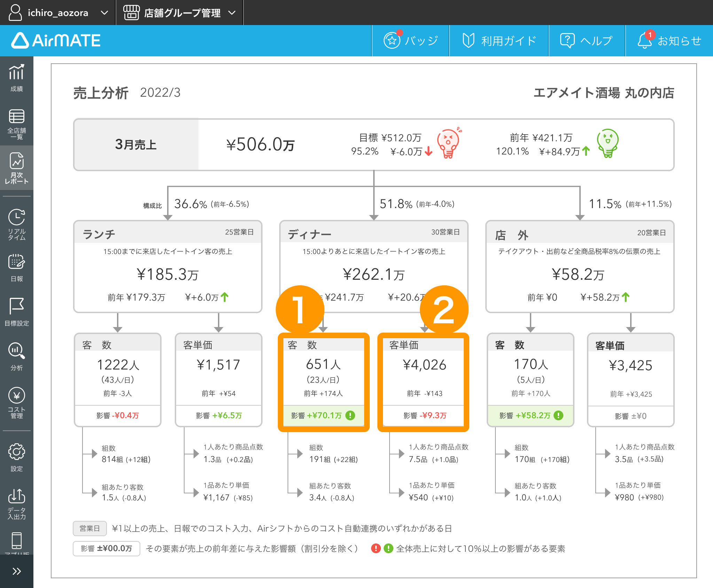Click 814組 lunch groups value
This screenshot has width=713, height=588.
point(112,459)
